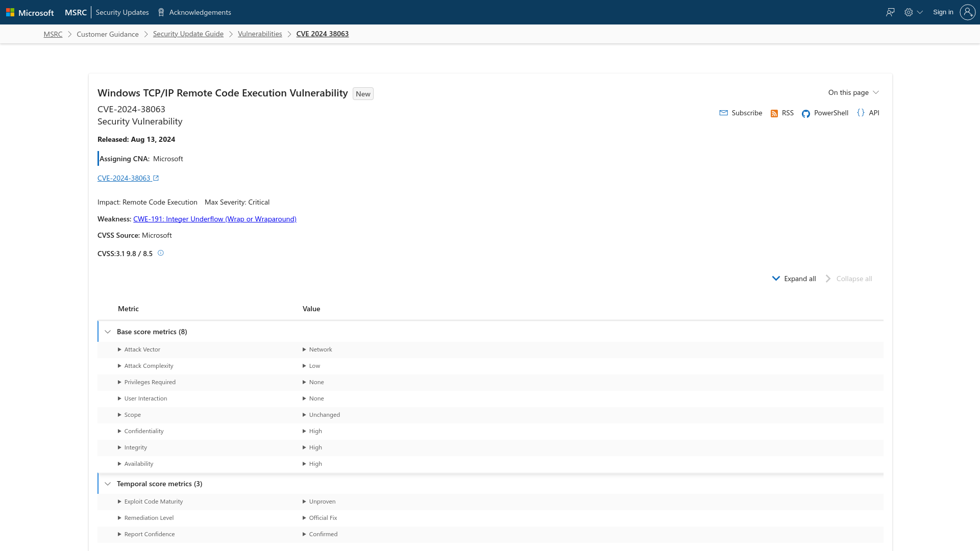The width and height of the screenshot is (980, 551).
Task: Click the page title heading
Action: 223,93
